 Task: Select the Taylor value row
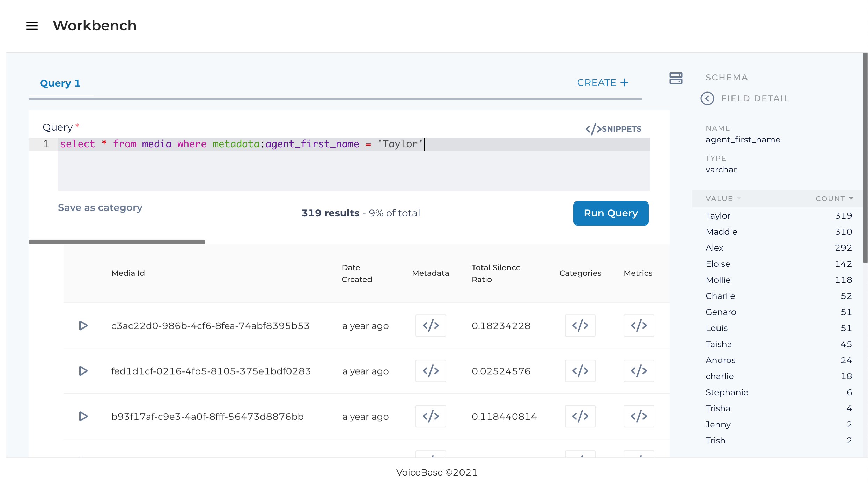[779, 216]
